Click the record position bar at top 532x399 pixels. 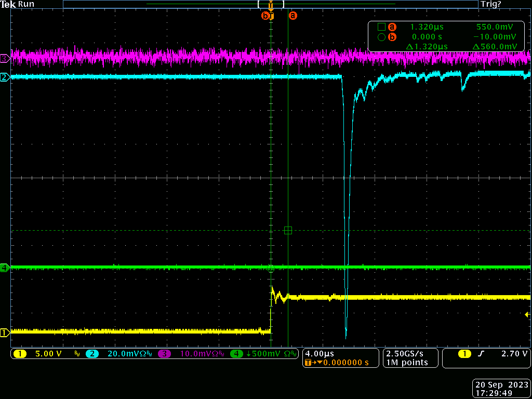coord(270,4)
